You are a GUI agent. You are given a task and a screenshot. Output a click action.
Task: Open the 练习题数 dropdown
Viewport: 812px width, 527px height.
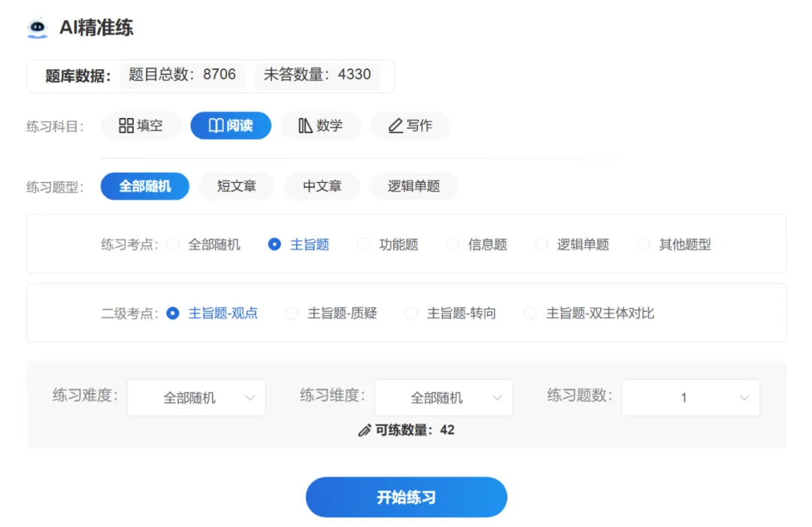(x=689, y=397)
